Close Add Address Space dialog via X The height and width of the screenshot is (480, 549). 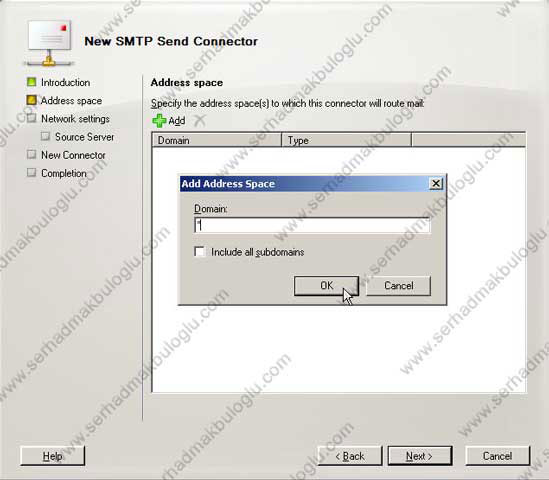436,183
